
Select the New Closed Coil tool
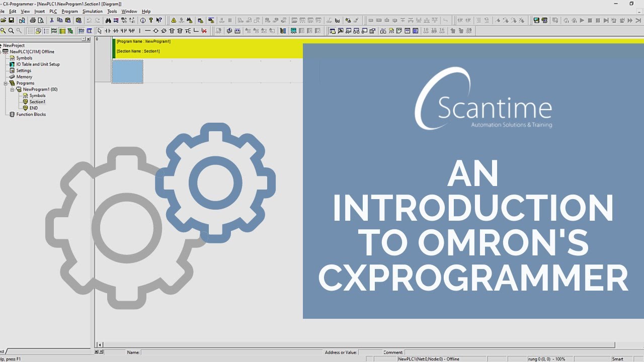(x=164, y=31)
